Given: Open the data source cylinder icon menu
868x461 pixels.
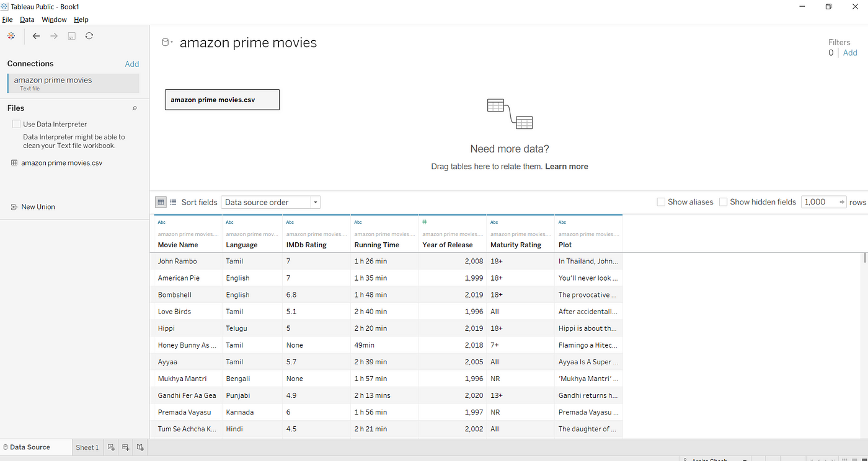Looking at the screenshot, I should (x=167, y=43).
